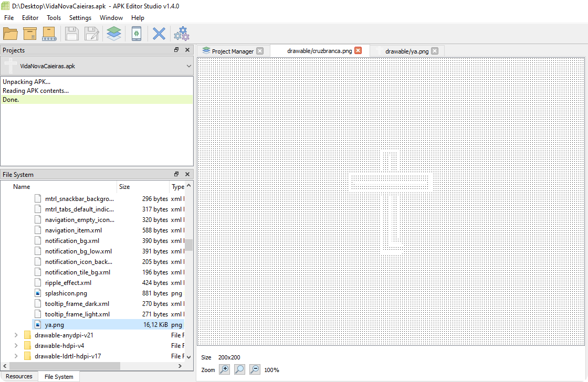The width and height of the screenshot is (588, 382).
Task: Expand the drawable-ldrtl-hdpi-v17 folder
Action: tap(16, 356)
